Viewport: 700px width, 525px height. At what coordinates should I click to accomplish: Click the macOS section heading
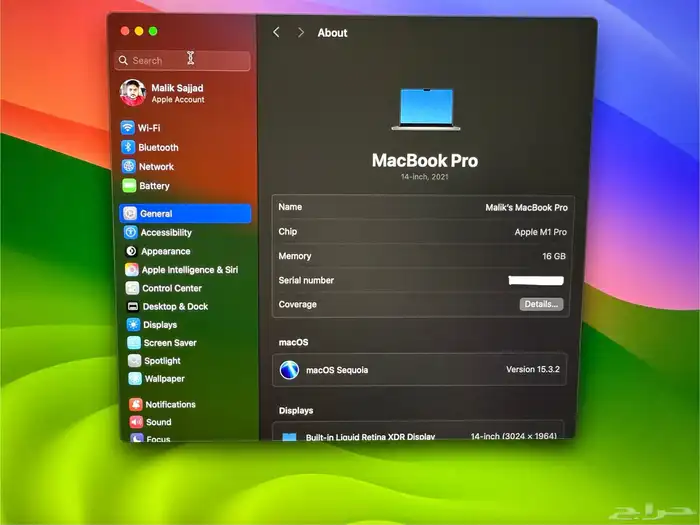tap(293, 342)
